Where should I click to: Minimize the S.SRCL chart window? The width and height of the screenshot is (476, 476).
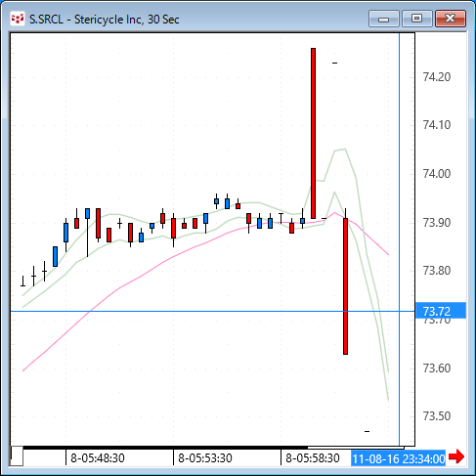pos(384,19)
